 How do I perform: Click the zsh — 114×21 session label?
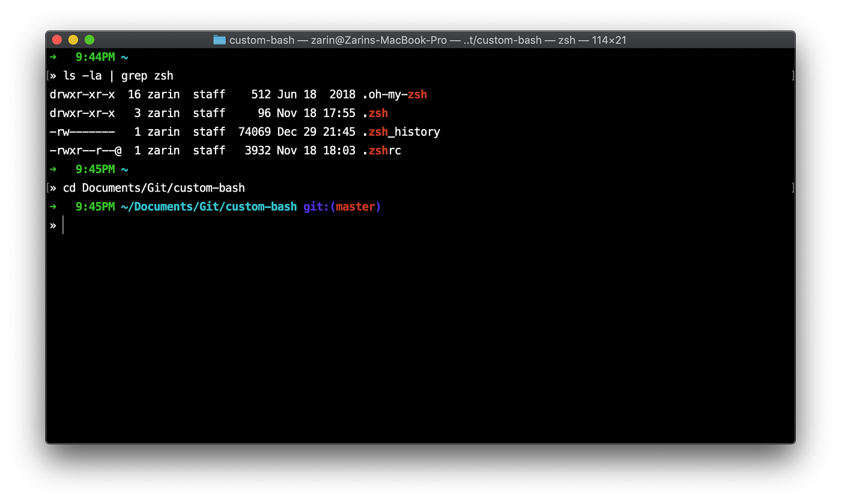tap(594, 40)
